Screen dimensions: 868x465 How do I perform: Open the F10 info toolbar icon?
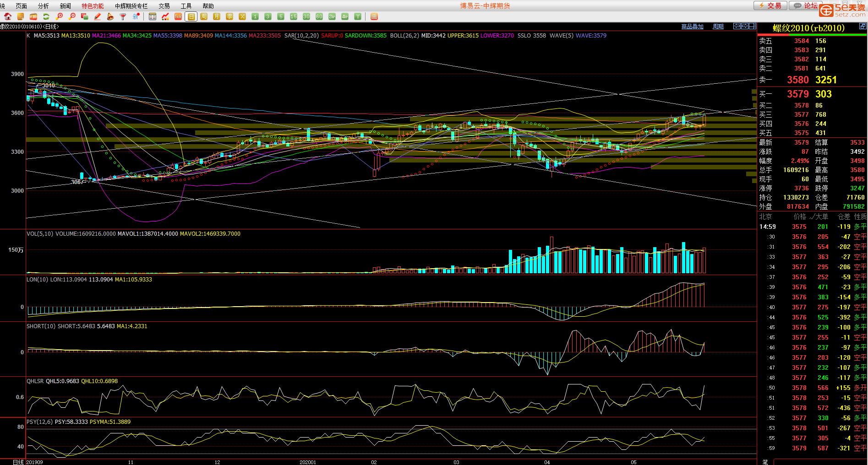point(33,16)
